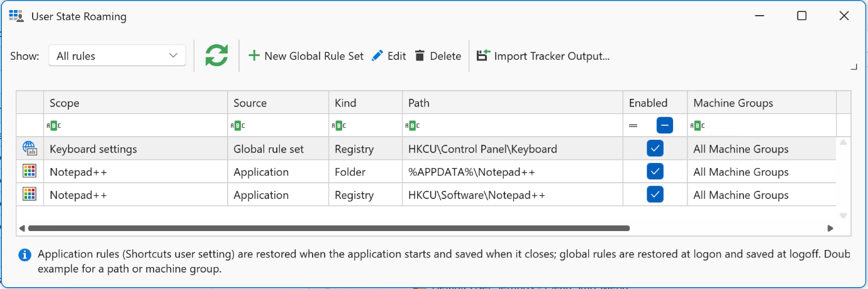Click Registry kind cell in Keyboard settings row
Image resolution: width=868 pixels, height=289 pixels.
point(365,149)
